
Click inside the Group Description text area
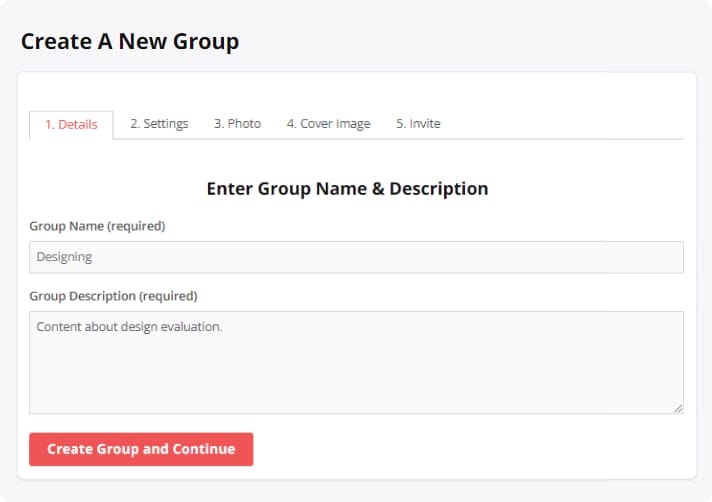(x=356, y=370)
